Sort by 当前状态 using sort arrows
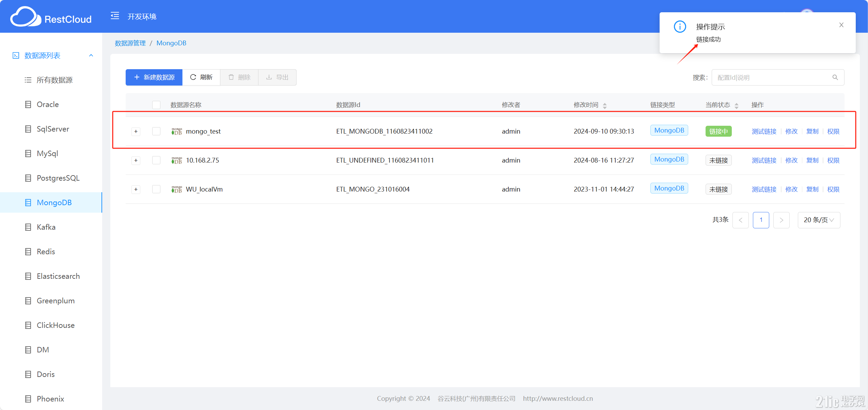Viewport: 868px width, 410px height. 736,106
